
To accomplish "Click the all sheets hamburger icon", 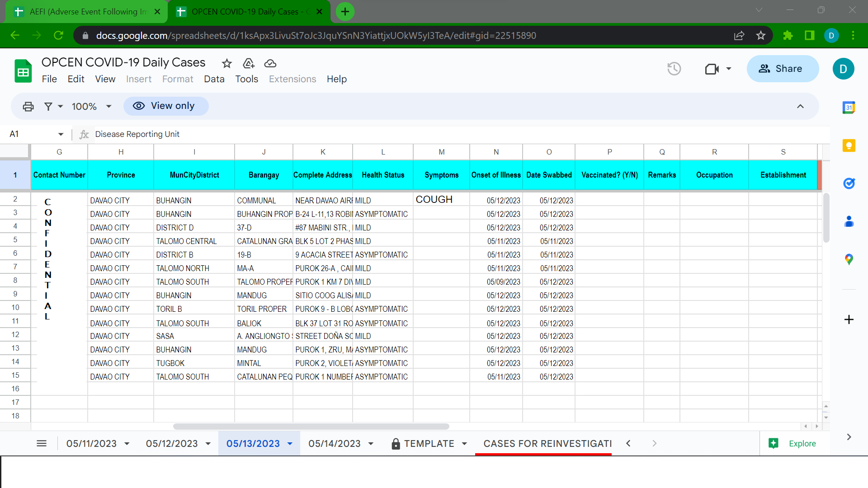I will [42, 443].
